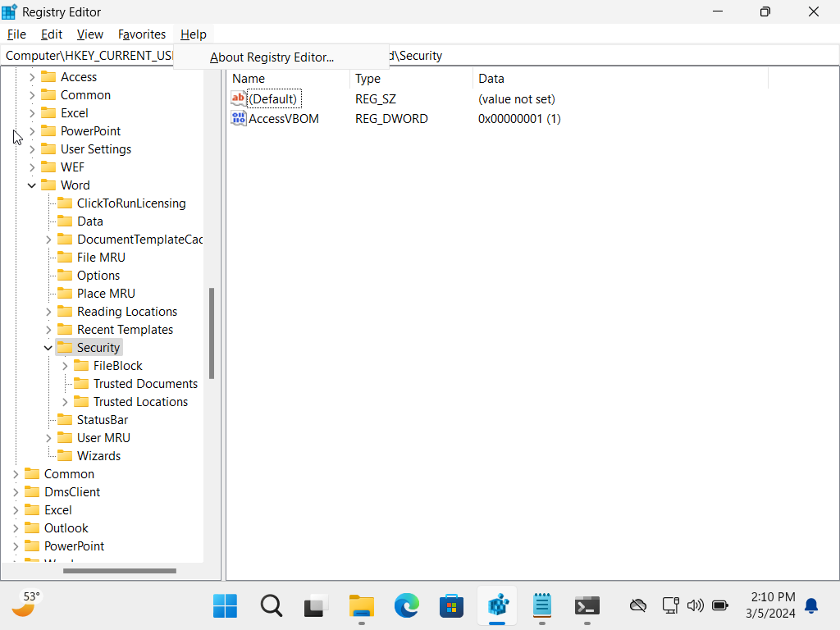Expand the User Settings key

pos(32,149)
